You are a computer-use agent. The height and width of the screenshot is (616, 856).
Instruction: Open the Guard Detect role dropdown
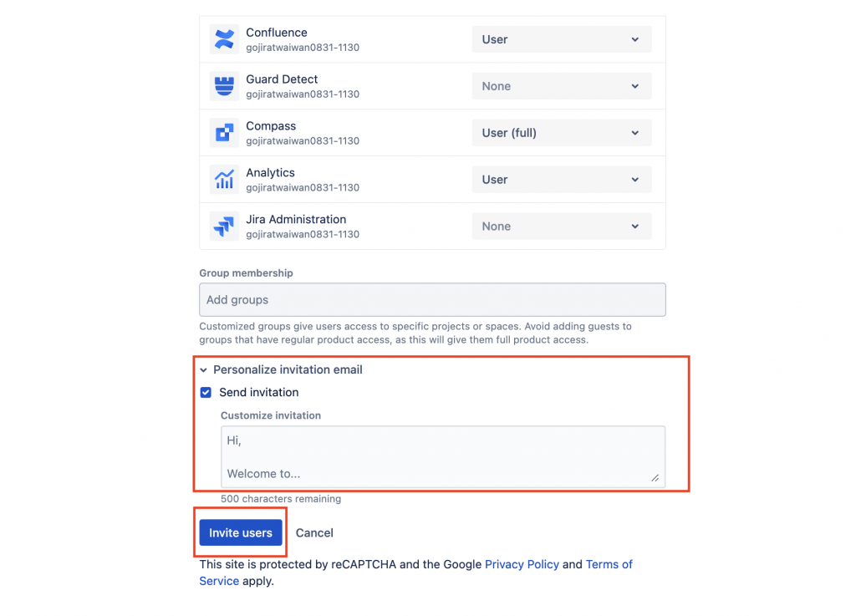coord(561,86)
